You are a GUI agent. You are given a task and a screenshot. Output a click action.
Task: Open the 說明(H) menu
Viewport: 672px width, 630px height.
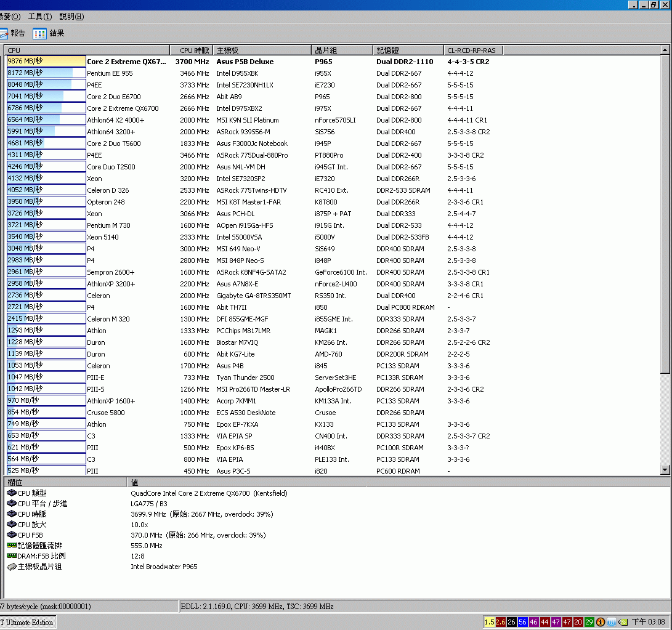tap(71, 17)
